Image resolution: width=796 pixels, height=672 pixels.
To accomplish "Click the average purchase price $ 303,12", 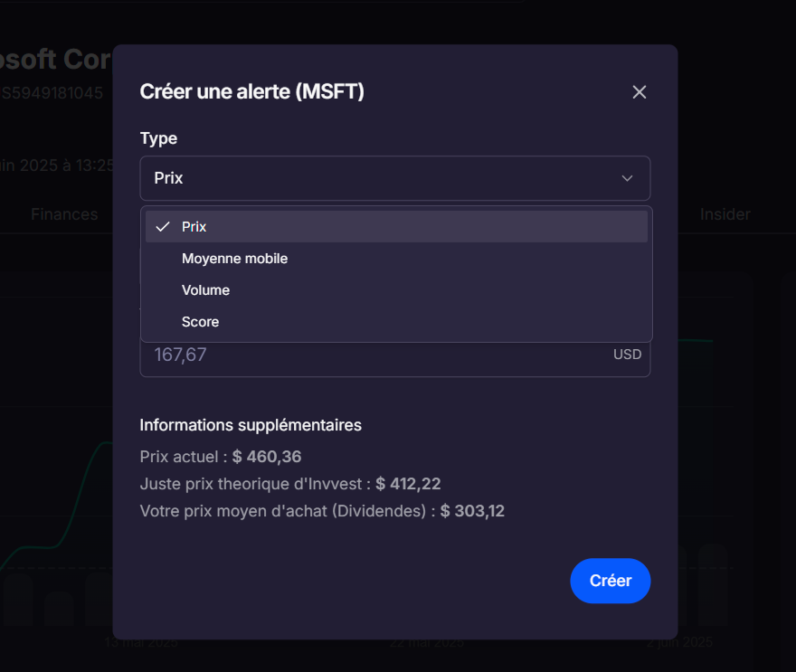I will (x=472, y=511).
